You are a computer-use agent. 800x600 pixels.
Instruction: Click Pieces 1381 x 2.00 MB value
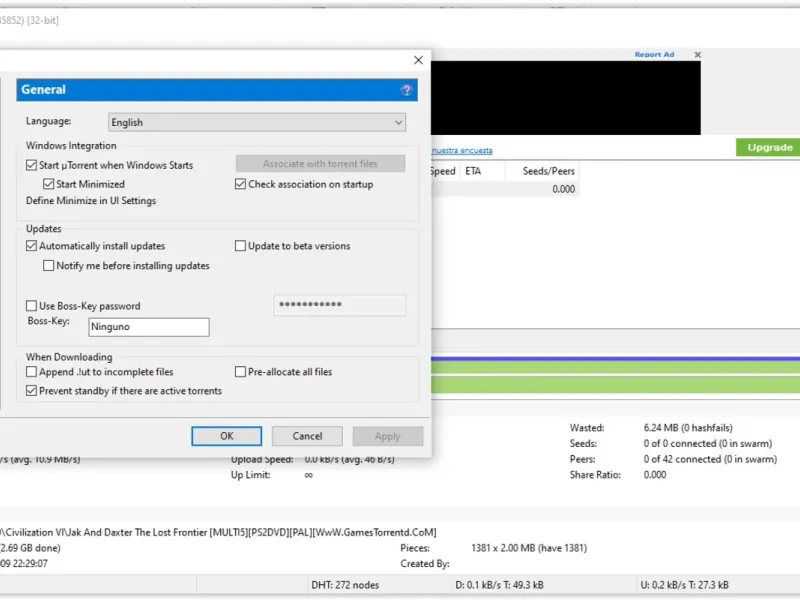[x=529, y=548]
